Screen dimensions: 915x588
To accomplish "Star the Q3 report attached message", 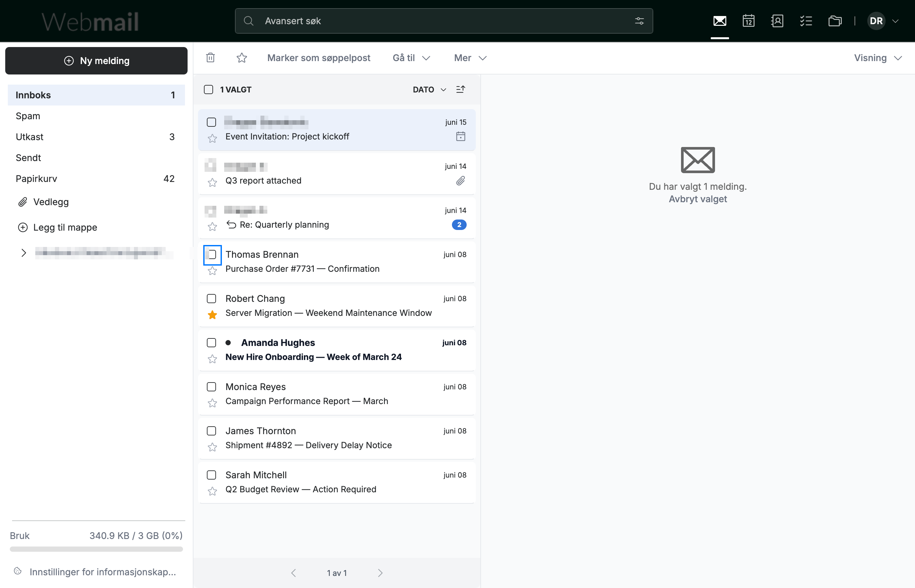I will pyautogui.click(x=212, y=183).
